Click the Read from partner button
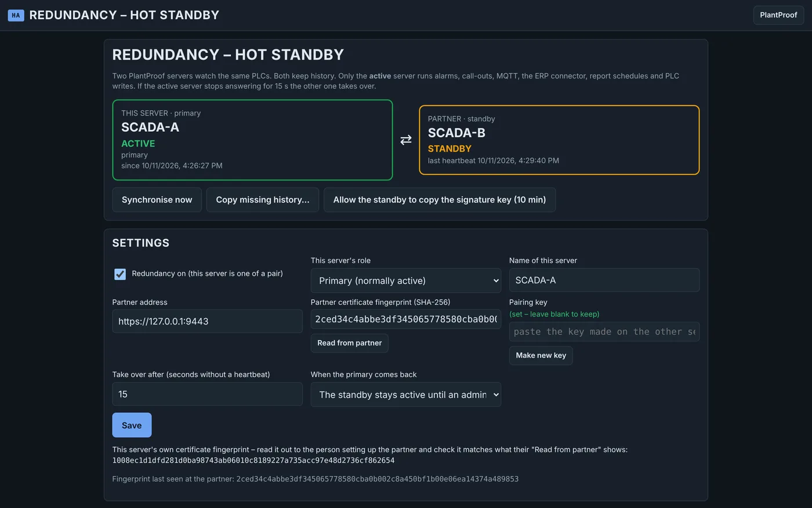Screen dimensions: 812x508 pos(350,343)
